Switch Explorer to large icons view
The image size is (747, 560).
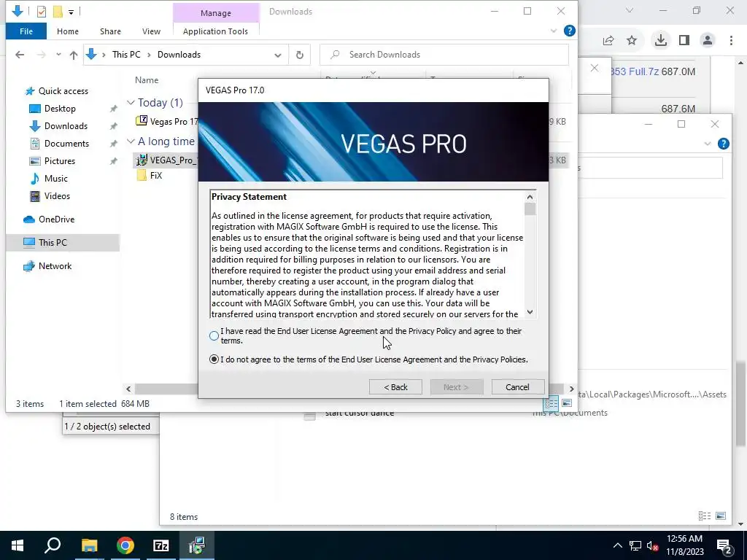pyautogui.click(x=566, y=404)
